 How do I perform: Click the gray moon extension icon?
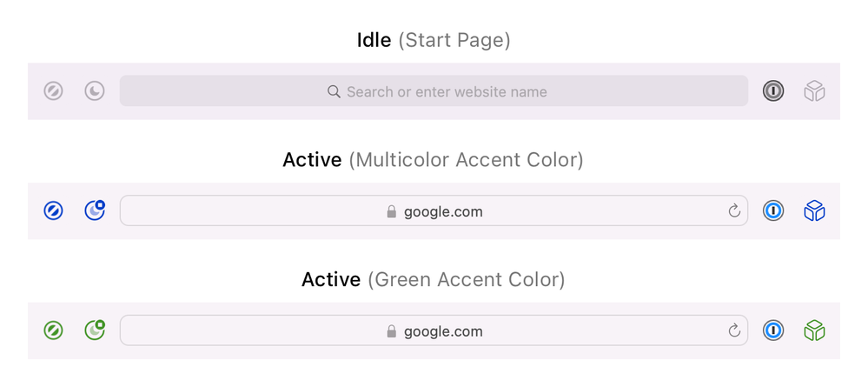(x=95, y=91)
